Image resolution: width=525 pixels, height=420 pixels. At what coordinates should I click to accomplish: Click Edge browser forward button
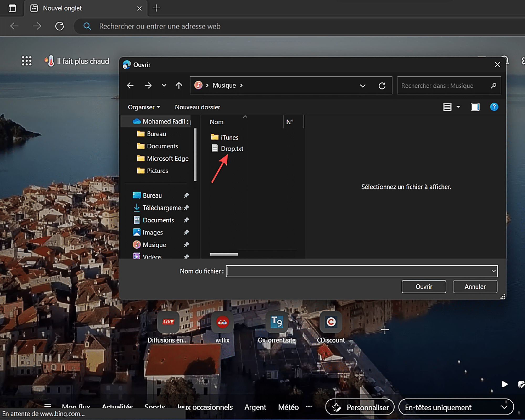pos(37,26)
